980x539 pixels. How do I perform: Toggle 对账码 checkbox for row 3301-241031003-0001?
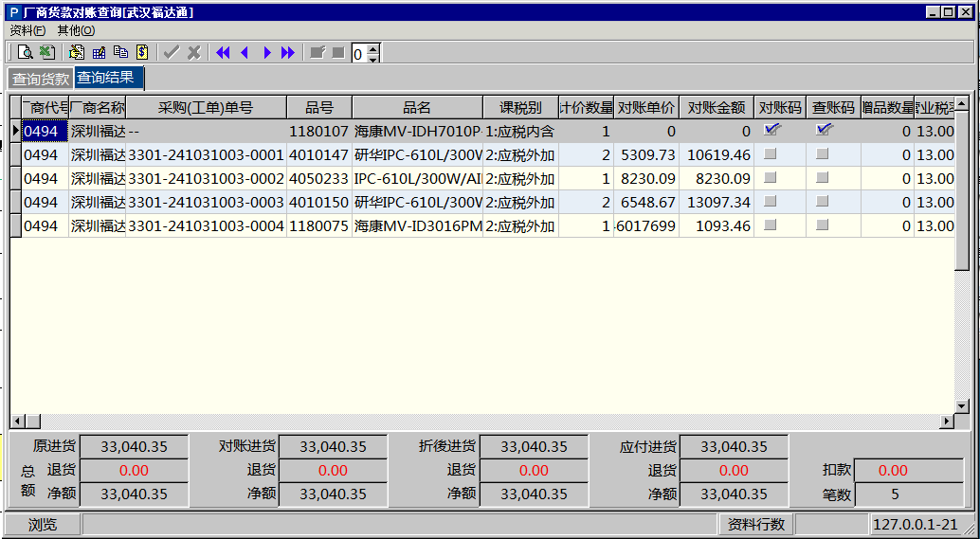771,153
